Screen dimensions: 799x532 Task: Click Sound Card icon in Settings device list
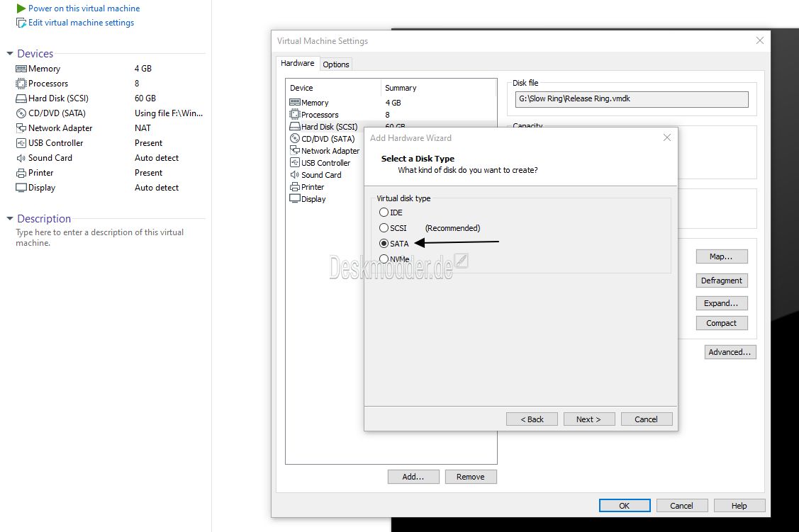[294, 175]
